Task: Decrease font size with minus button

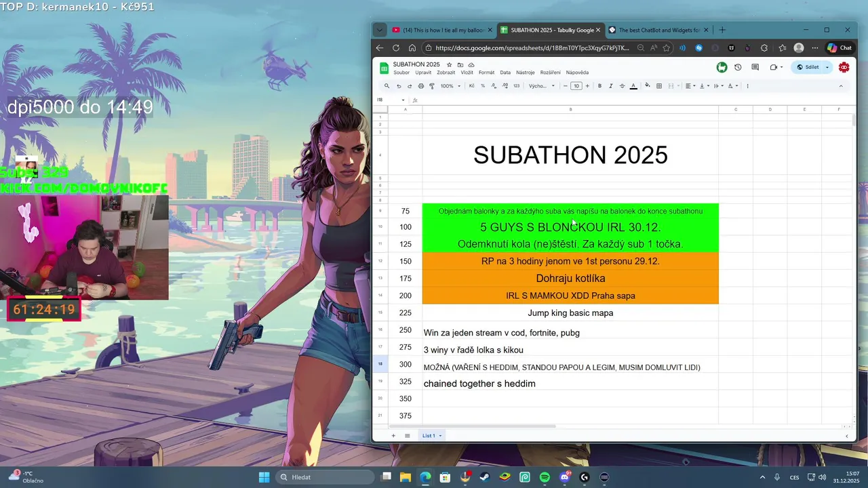Action: [565, 86]
